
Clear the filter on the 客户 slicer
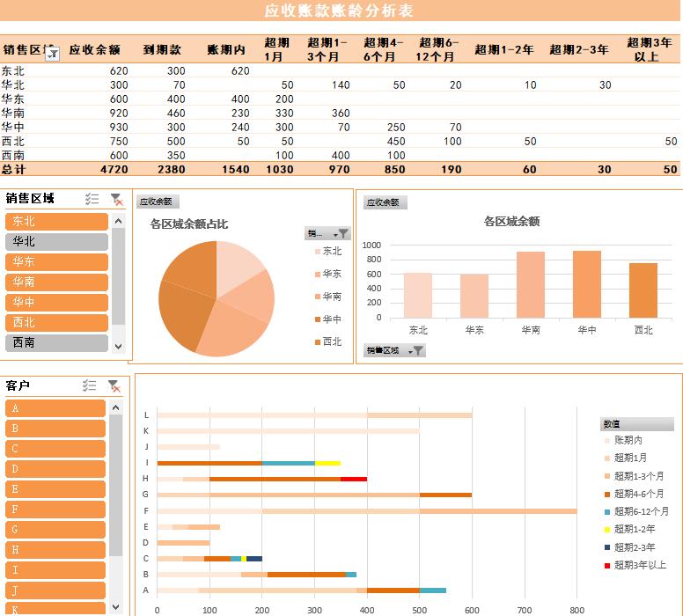tap(114, 385)
